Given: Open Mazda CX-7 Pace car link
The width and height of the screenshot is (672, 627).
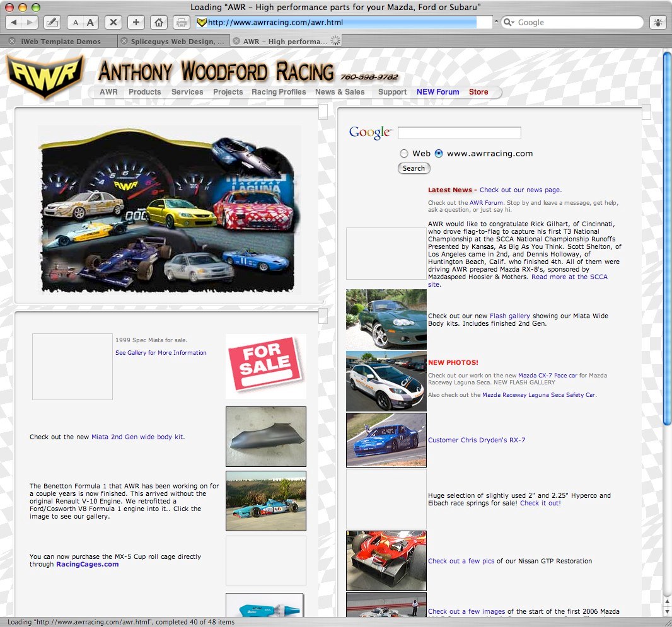Looking at the screenshot, I should 548,375.
